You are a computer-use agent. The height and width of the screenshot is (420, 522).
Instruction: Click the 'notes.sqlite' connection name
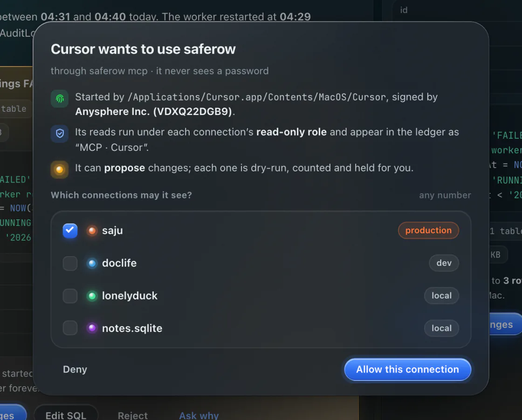(x=132, y=328)
